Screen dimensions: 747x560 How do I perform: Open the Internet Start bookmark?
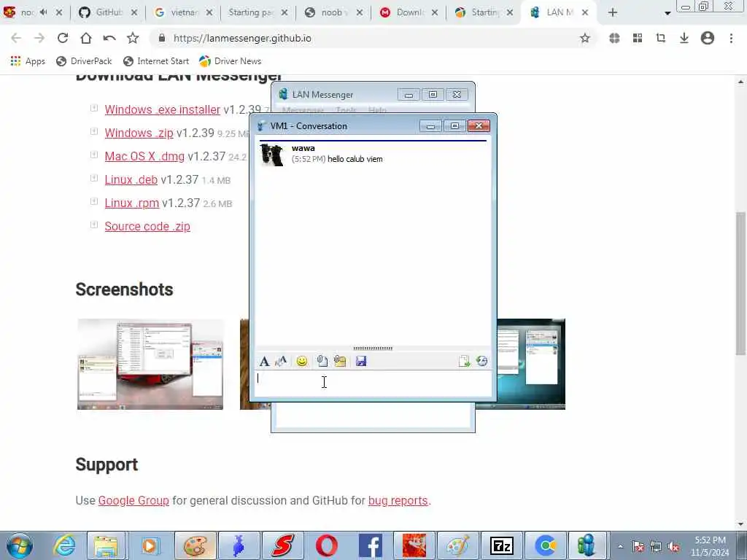pyautogui.click(x=156, y=61)
